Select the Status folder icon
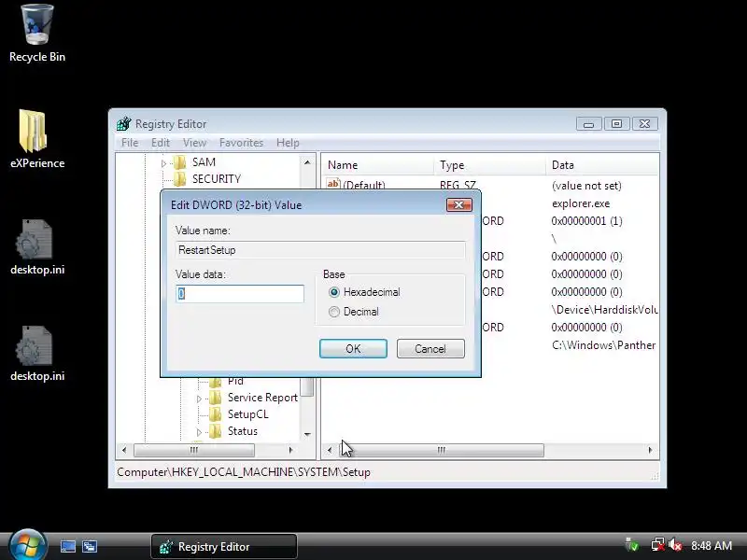Screen dimensions: 747x560 pos(216,431)
